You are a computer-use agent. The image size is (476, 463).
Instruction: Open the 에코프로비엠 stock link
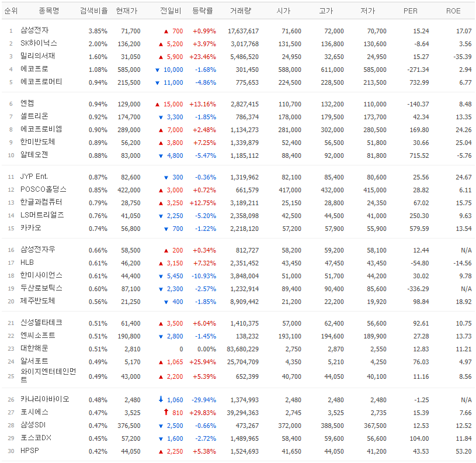pos(41,129)
